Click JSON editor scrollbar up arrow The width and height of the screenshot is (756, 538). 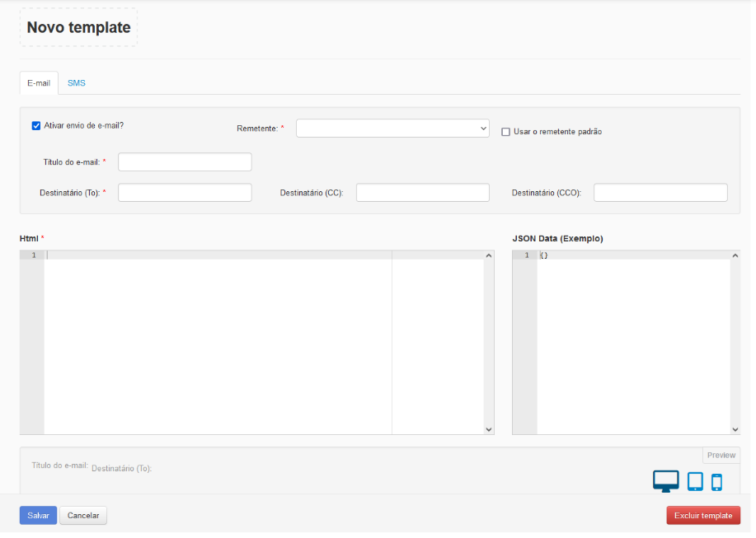[x=735, y=255]
